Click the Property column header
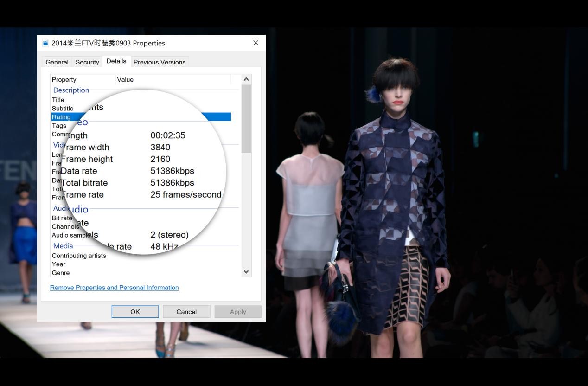The image size is (588, 386). tap(64, 80)
